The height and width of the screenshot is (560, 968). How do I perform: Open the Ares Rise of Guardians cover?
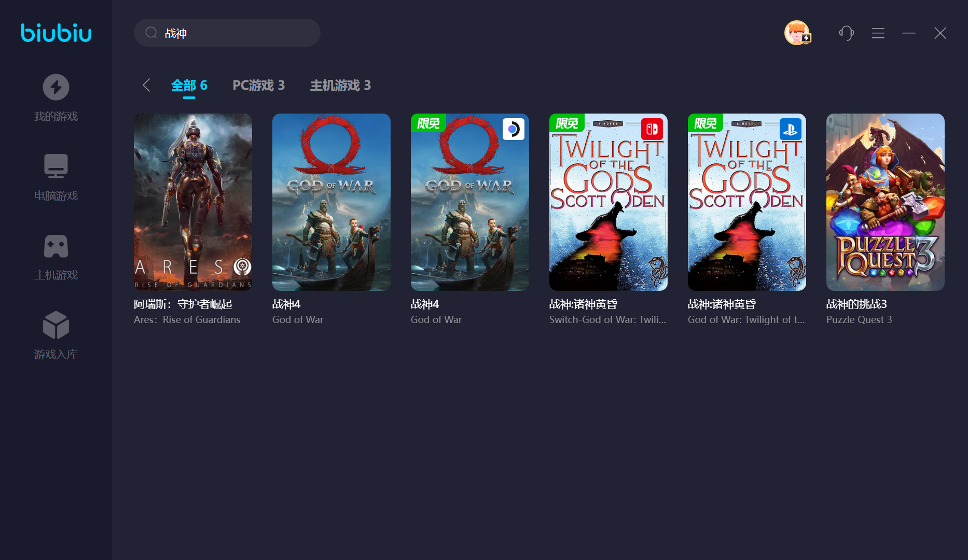[192, 202]
